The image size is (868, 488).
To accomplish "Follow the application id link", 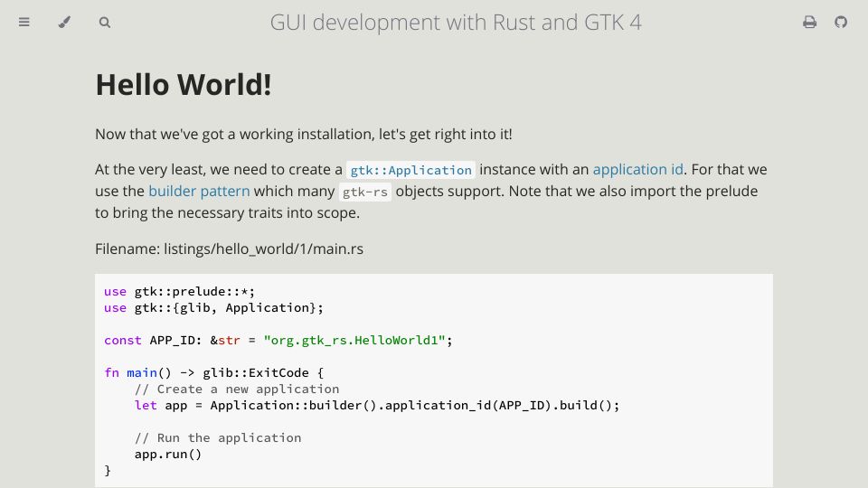I will (637, 169).
